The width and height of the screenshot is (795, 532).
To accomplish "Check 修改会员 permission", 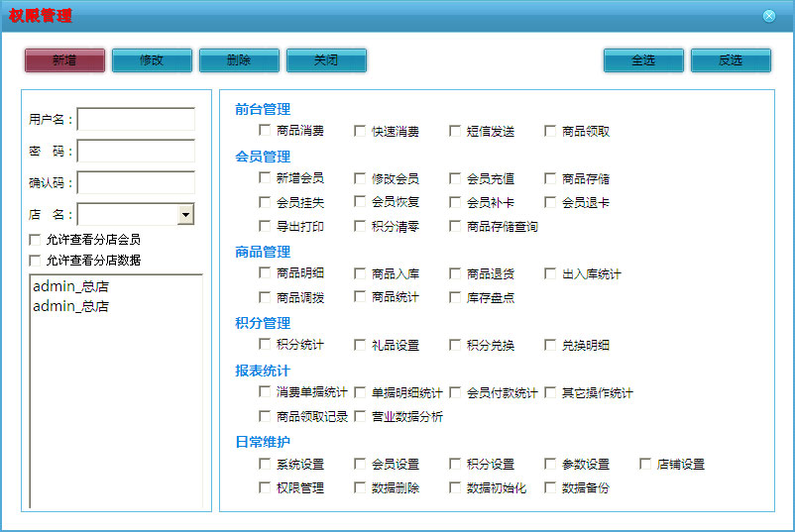I will point(360,178).
